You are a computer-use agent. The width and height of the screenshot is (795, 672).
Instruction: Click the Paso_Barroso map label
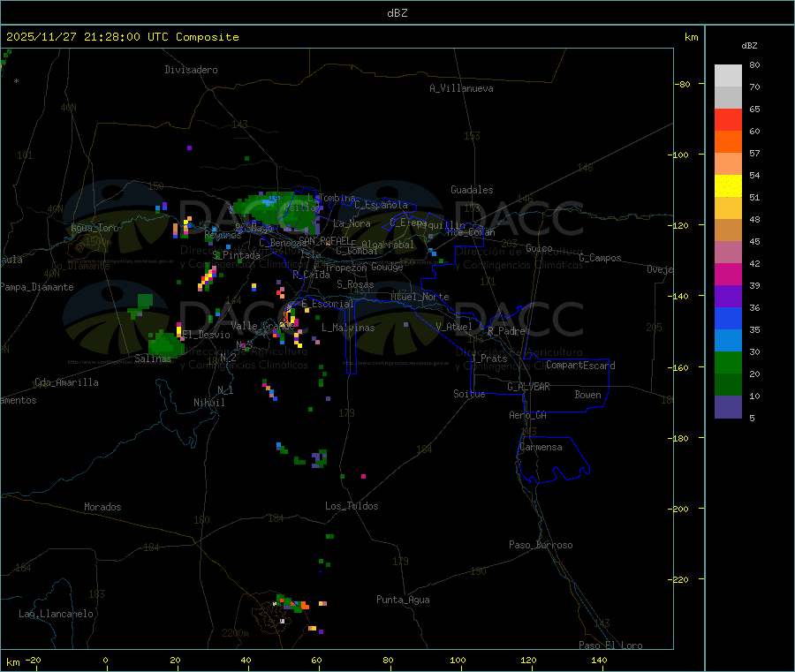541,545
